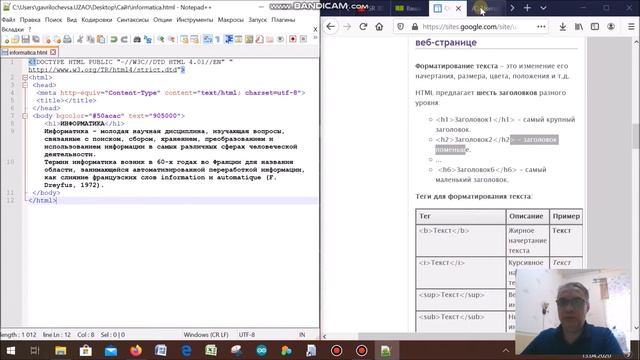The width and height of the screenshot is (640, 360).
Task: Click the Save All icon in Notepad++
Action: (x=36, y=39)
